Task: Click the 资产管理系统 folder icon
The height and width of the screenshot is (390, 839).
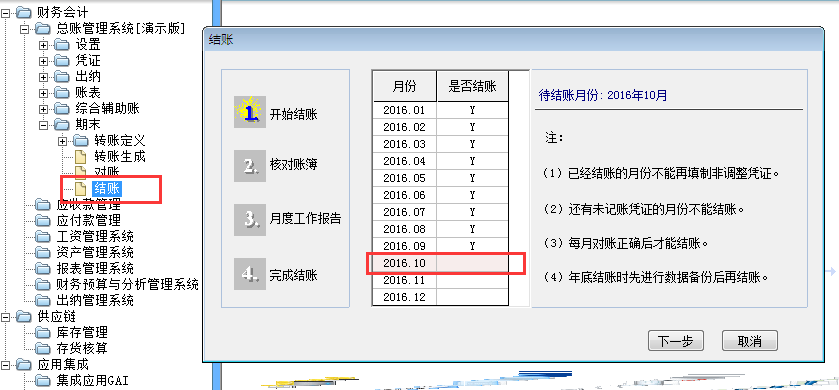Action: pos(43,252)
